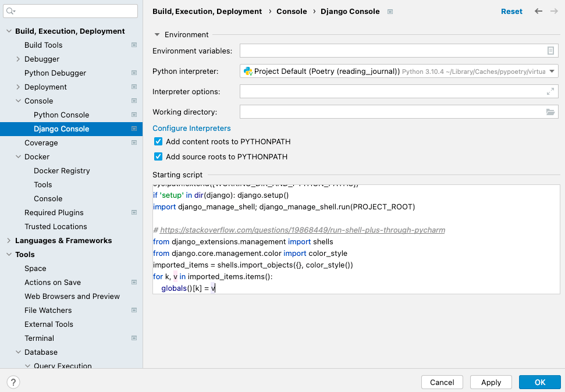Click inside the settings search field
Screen dimensions: 565x392
pos(70,11)
